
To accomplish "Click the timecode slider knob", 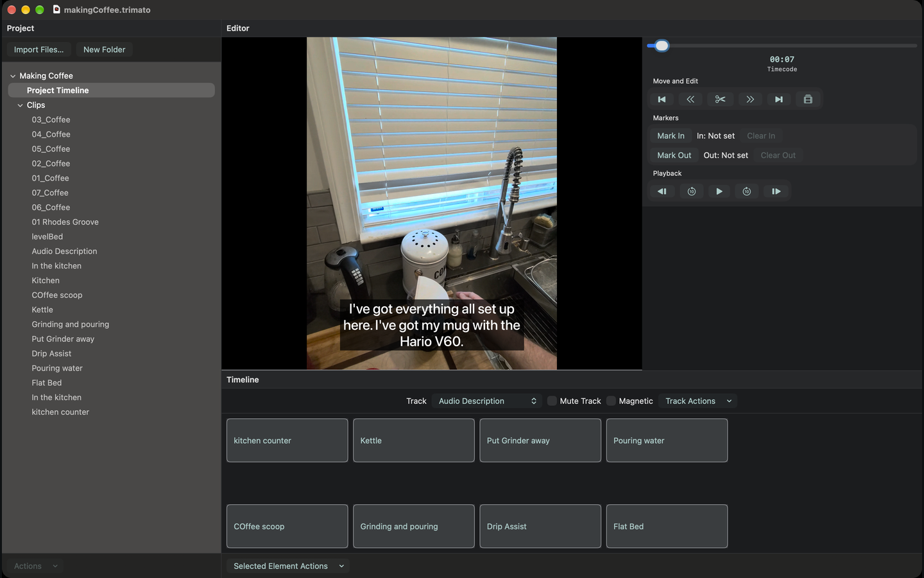I will pyautogui.click(x=662, y=46).
